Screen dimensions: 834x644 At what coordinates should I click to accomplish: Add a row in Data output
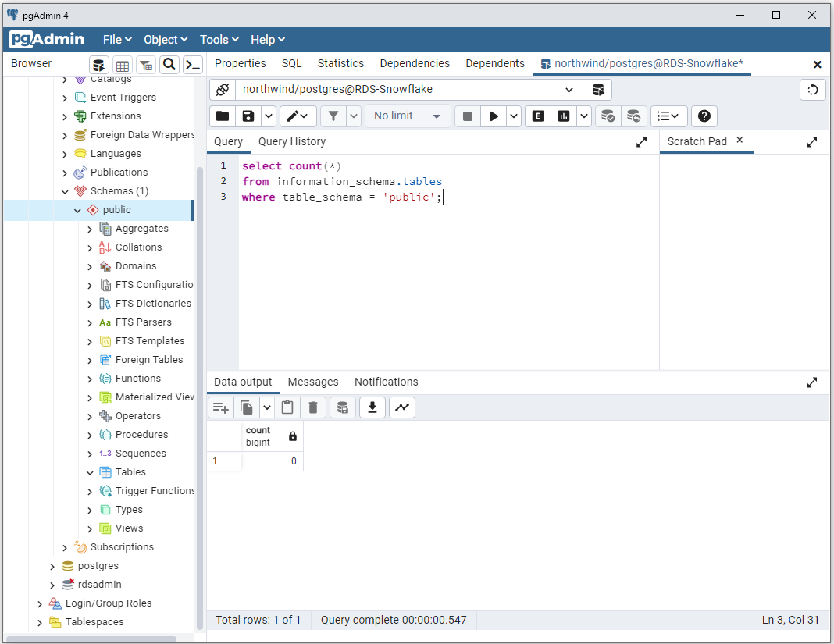point(221,408)
